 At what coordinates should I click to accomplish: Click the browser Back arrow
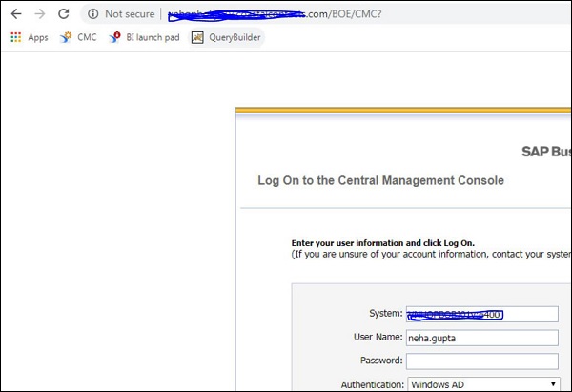tap(16, 14)
